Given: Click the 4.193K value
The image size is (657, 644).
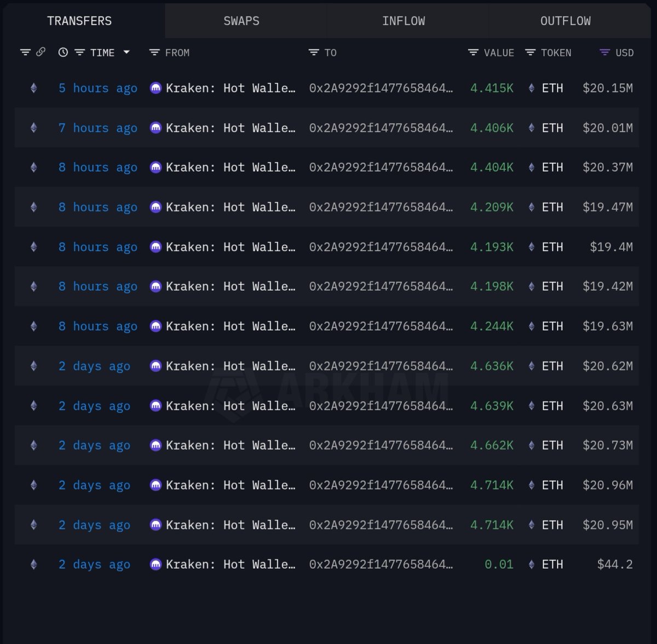Looking at the screenshot, I should click(492, 247).
